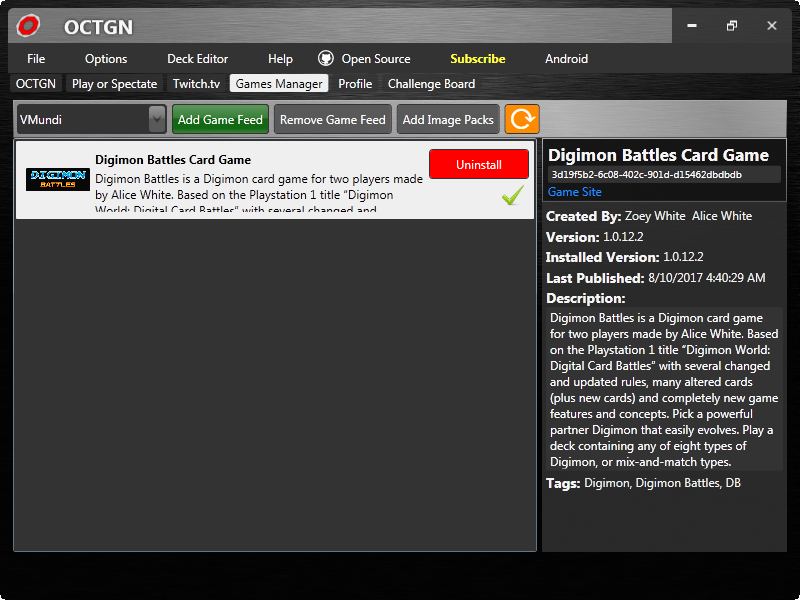Click the Created By author names

click(688, 216)
